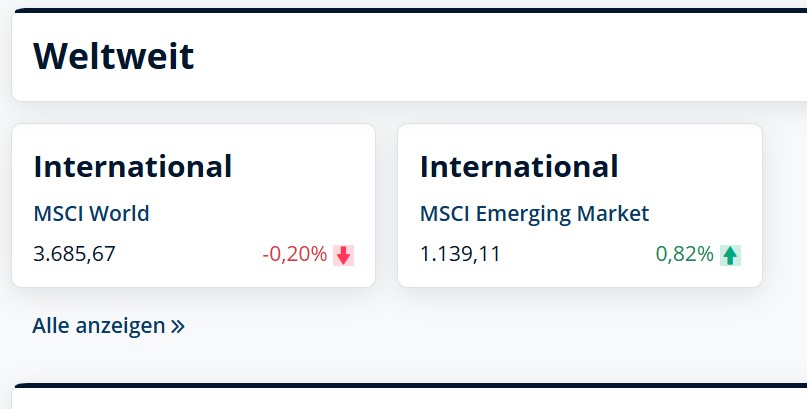Screen dimensions: 807x409
Task: Click the green up arrow icon
Action: click(730, 255)
